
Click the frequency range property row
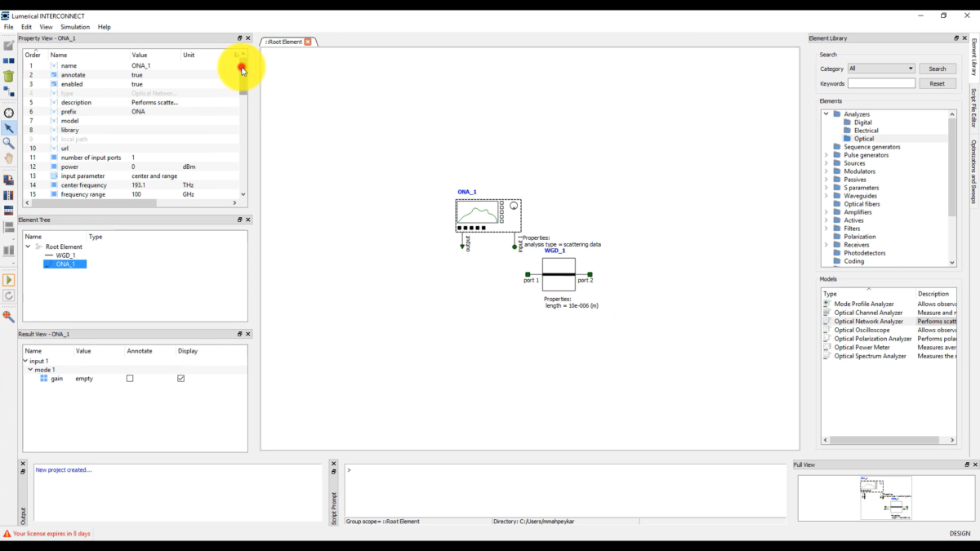pos(131,194)
